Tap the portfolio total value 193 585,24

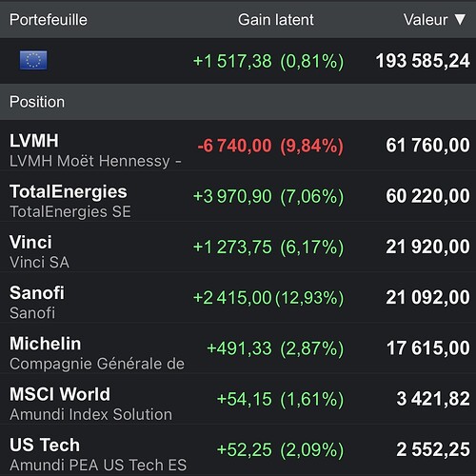(x=423, y=61)
